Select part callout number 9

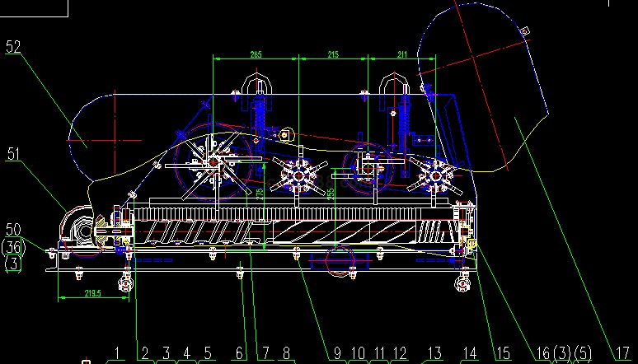click(336, 353)
